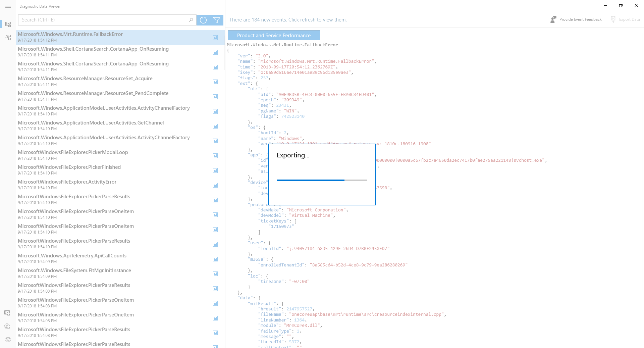Click the "lineNumber": 1364 JSON line
The height and width of the screenshot is (348, 644).
282,320
